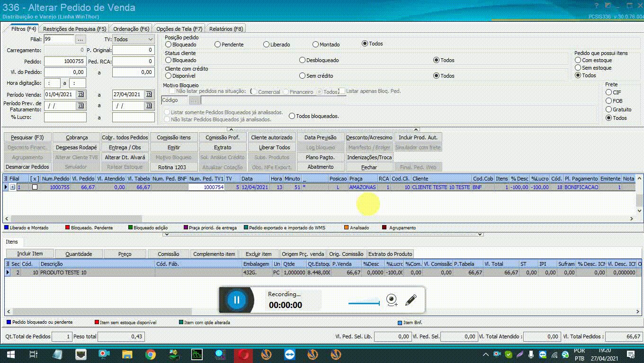This screenshot has width=644, height=363.
Task: Select the Filtros (F4) tab
Action: click(x=24, y=29)
